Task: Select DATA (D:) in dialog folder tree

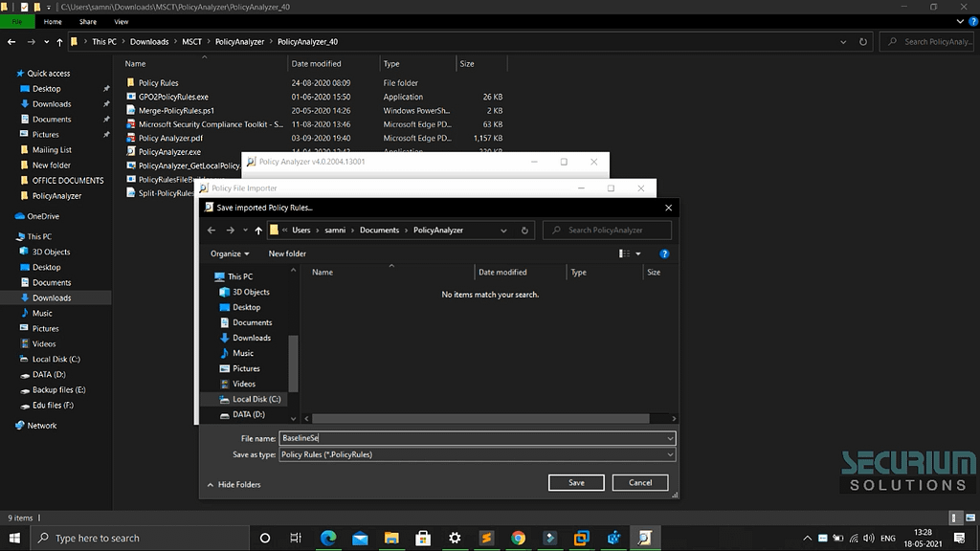Action: point(242,414)
